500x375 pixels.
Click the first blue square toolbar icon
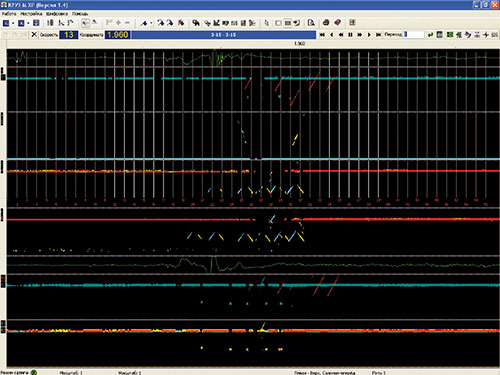pyautogui.click(x=6, y=23)
